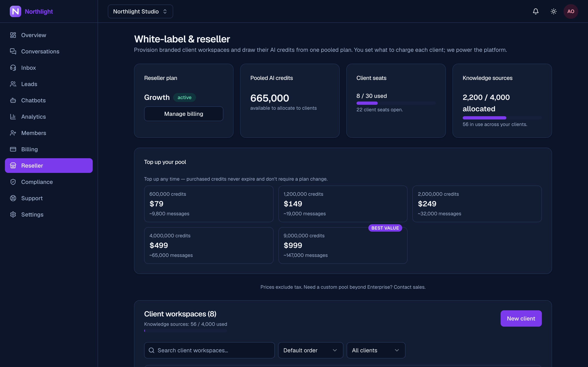This screenshot has width=588, height=367.
Task: Open the notifications bell icon
Action: [x=536, y=11]
